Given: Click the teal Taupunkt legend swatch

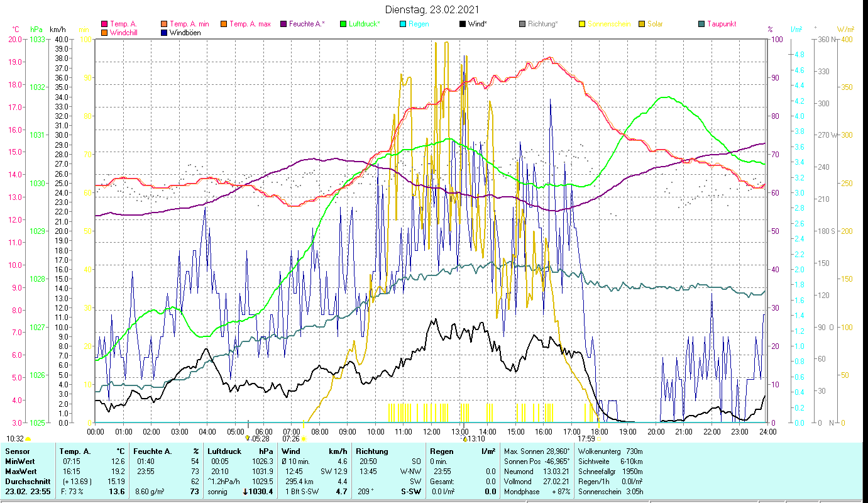Looking at the screenshot, I should click(701, 25).
